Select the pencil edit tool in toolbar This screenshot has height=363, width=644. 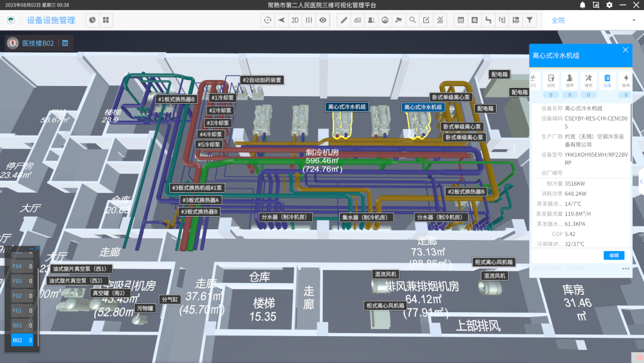click(x=343, y=20)
